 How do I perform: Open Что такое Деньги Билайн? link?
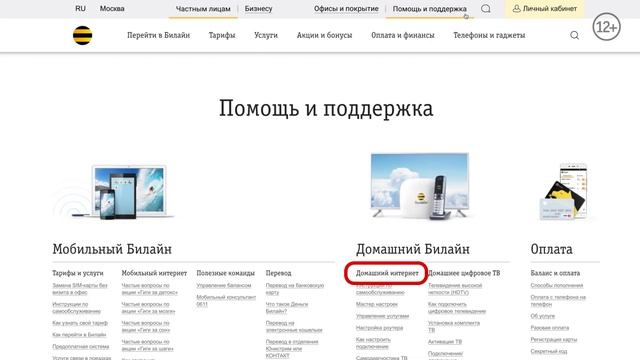287,308
